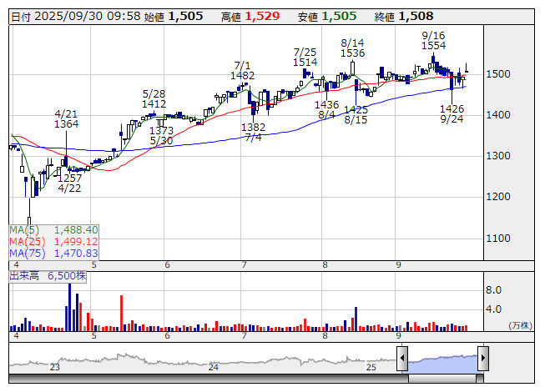The image size is (545, 392).
Task: Click the 4/21 1364 peak annotation
Action: [x=66, y=118]
